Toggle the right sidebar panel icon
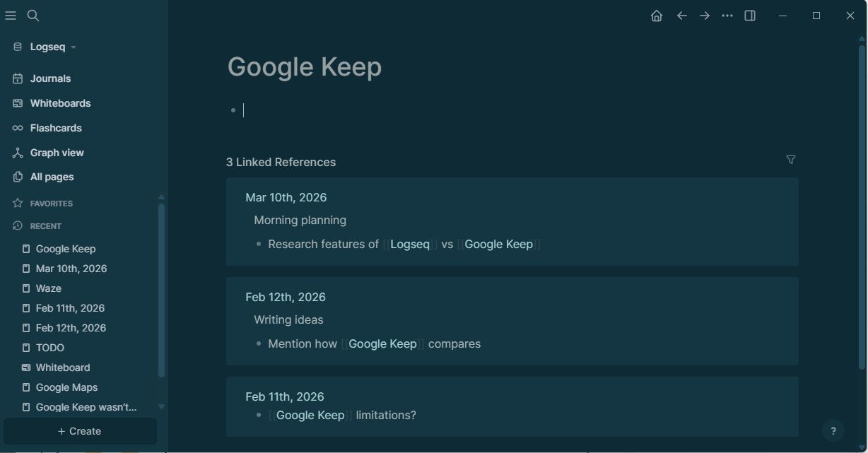 750,16
